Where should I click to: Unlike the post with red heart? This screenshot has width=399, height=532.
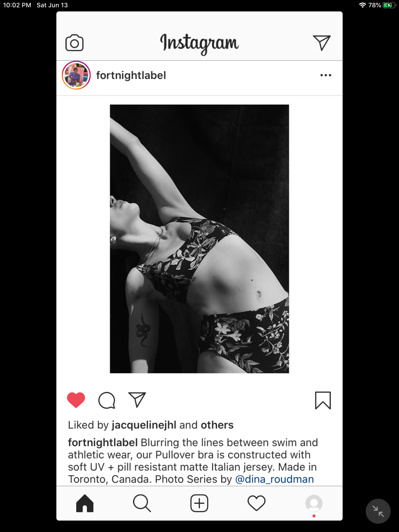[x=76, y=400]
